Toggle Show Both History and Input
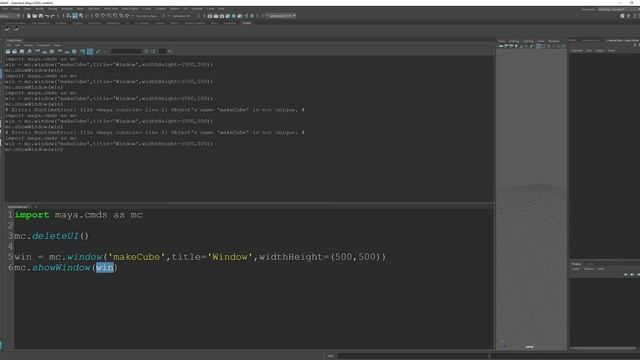 pyautogui.click(x=74, y=51)
